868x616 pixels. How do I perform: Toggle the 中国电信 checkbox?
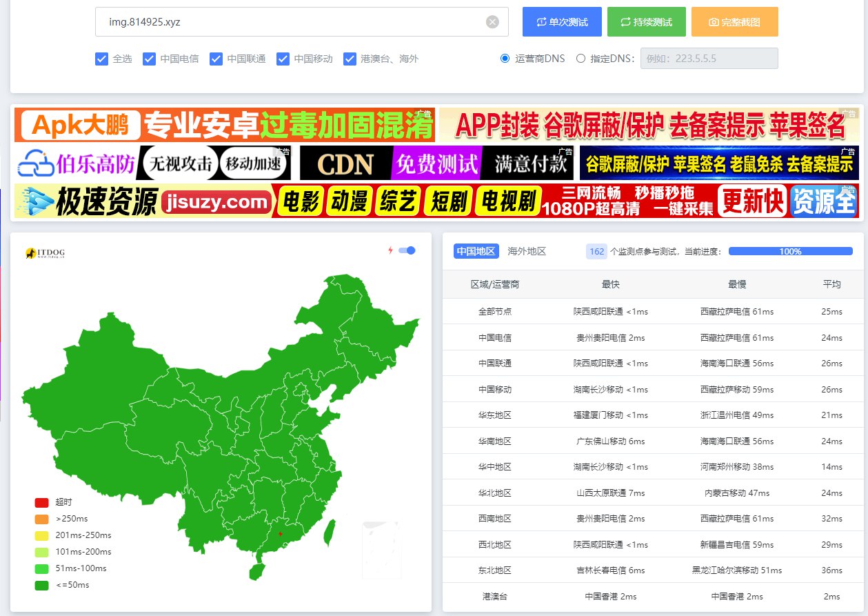[149, 59]
